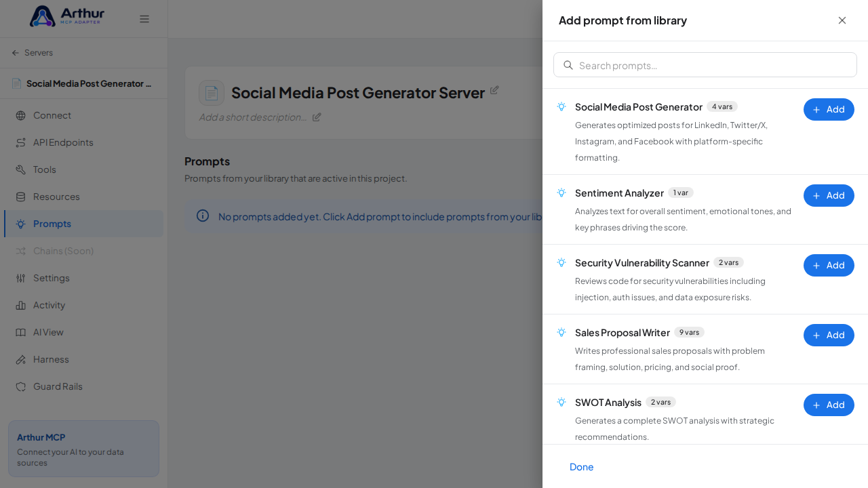Click the lightbulb icon beside Social Media Post Generator
Screen dimensions: 868x488
tap(561, 106)
